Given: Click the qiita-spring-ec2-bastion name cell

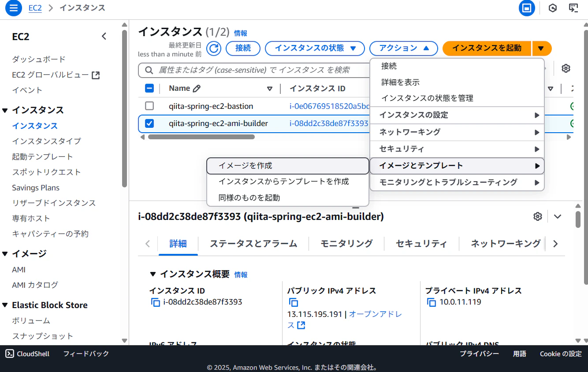Looking at the screenshot, I should click(x=211, y=106).
